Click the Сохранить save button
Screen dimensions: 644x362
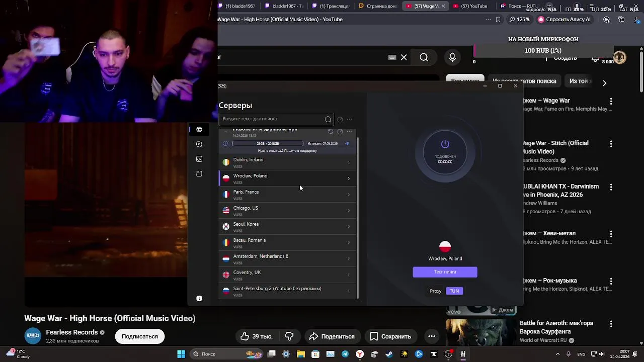(x=390, y=336)
